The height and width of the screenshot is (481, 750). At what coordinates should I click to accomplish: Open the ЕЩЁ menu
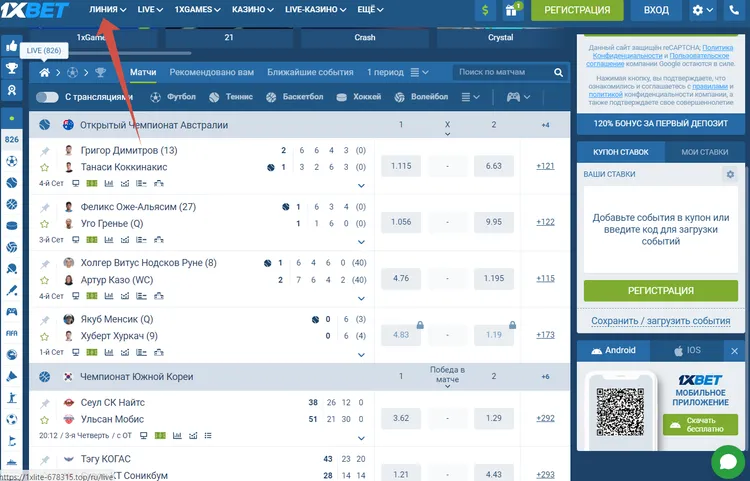[370, 10]
